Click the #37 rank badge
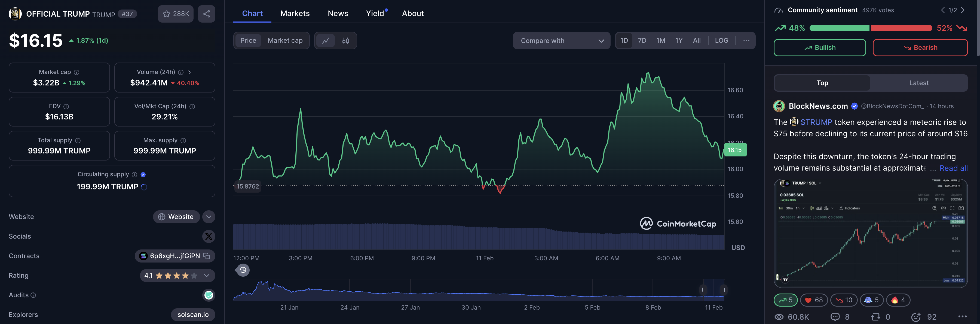Image resolution: width=980 pixels, height=324 pixels. coord(127,14)
